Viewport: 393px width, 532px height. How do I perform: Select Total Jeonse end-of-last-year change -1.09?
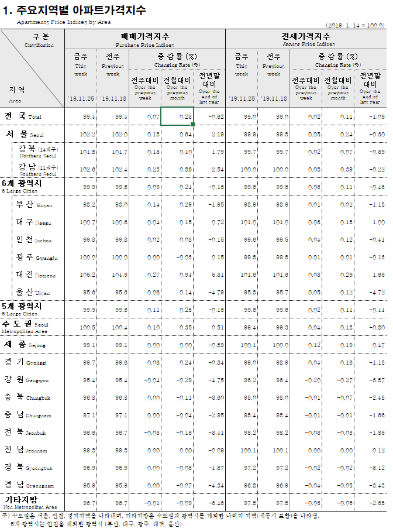point(377,116)
